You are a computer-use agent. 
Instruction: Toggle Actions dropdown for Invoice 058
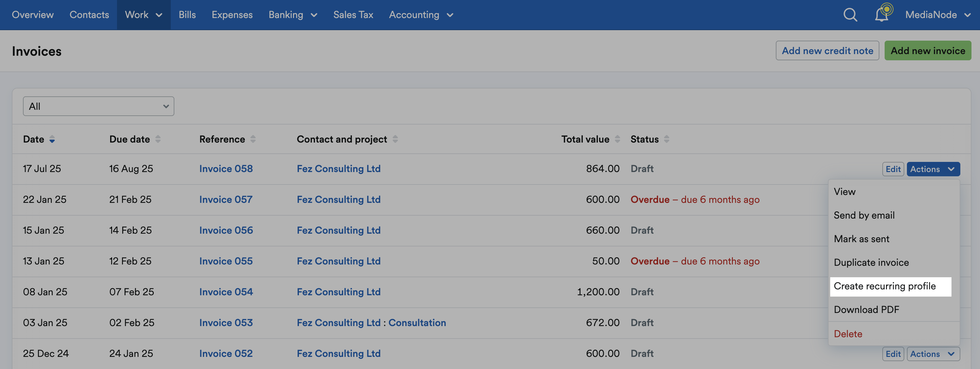(x=933, y=169)
